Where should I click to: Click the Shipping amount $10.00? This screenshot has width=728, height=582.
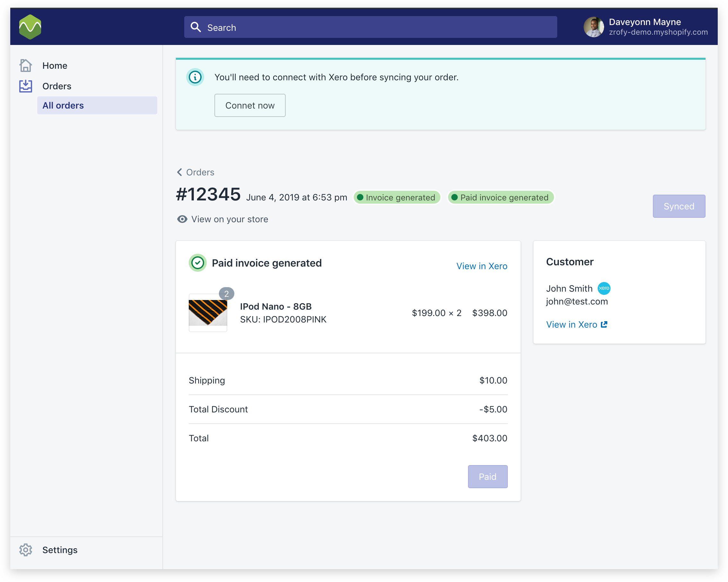[x=493, y=380]
